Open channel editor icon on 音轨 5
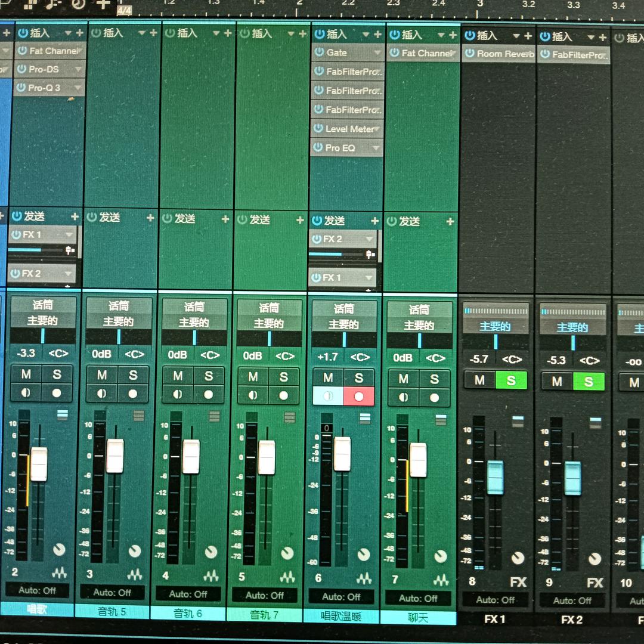This screenshot has height=644, width=644. (138, 416)
